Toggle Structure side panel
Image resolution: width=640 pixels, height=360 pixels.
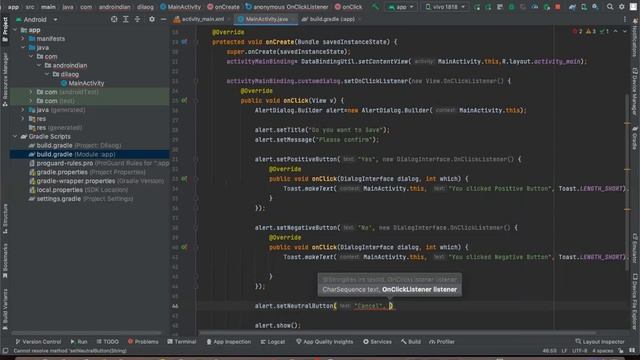[x=5, y=219]
